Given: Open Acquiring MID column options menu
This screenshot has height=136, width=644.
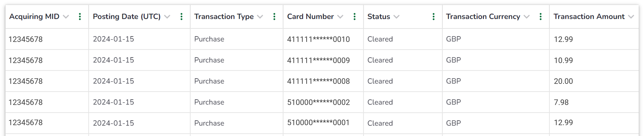Looking at the screenshot, I should (x=80, y=17).
